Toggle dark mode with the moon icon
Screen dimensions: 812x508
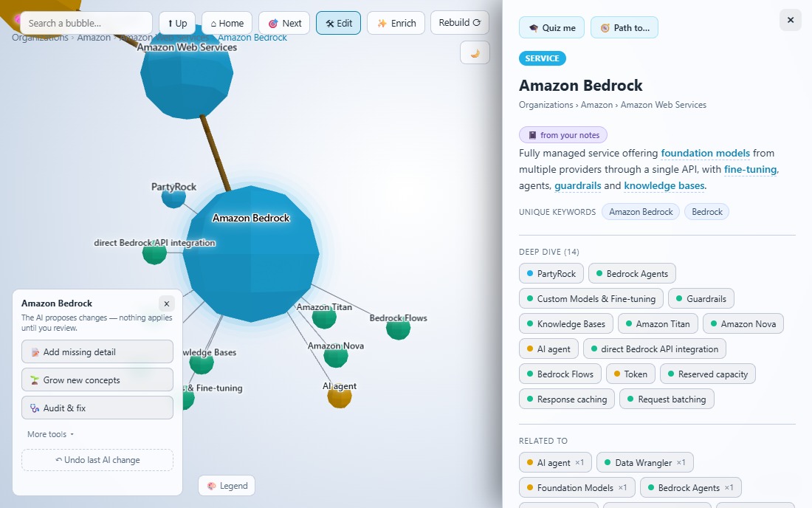[475, 53]
